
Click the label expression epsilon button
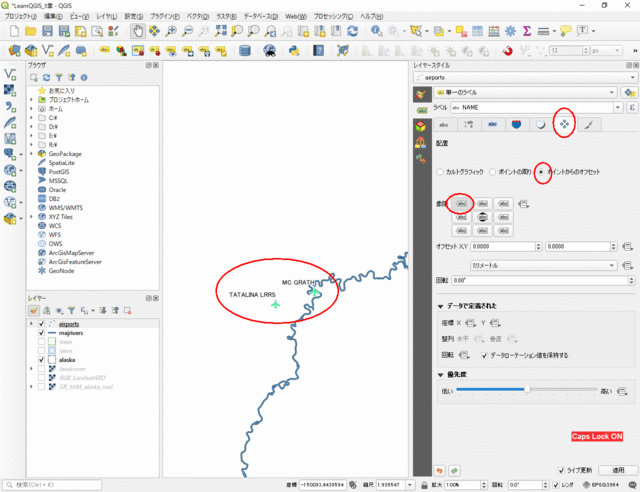coord(630,107)
